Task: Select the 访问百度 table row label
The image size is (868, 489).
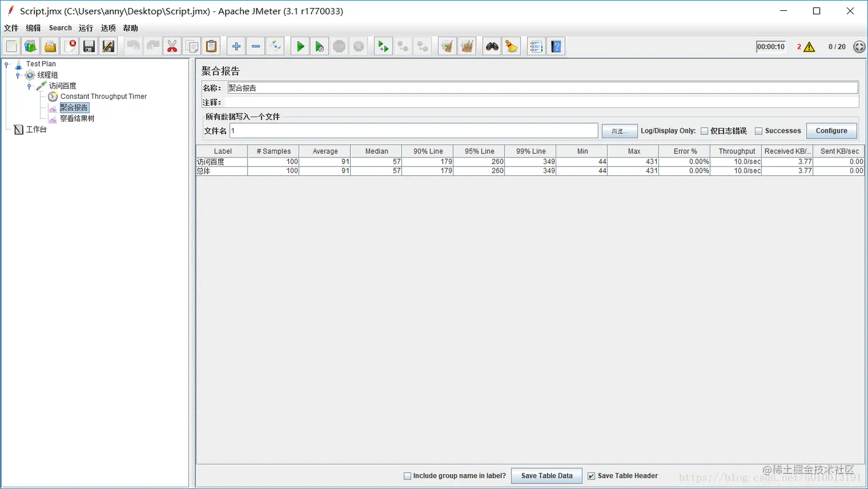Action: pos(211,162)
